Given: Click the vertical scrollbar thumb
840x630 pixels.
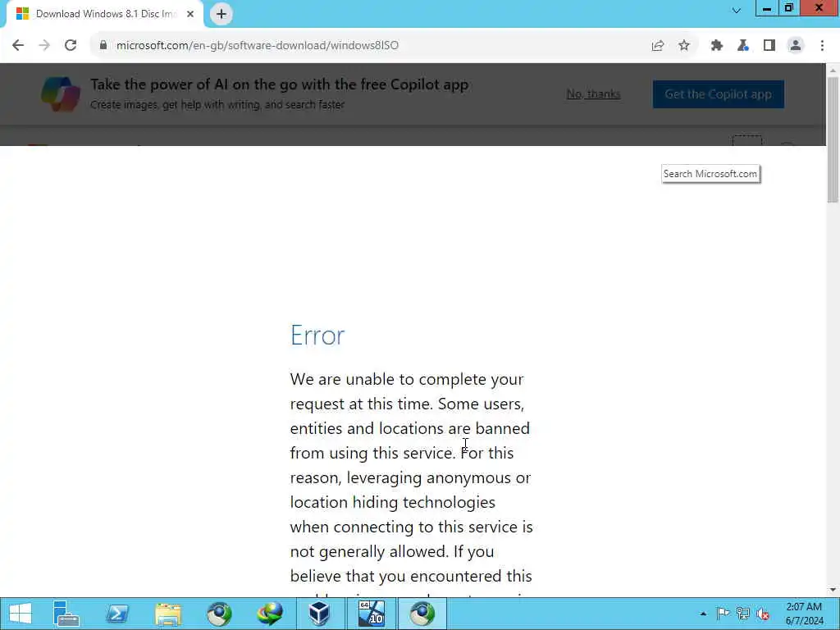Looking at the screenshot, I should tap(833, 139).
